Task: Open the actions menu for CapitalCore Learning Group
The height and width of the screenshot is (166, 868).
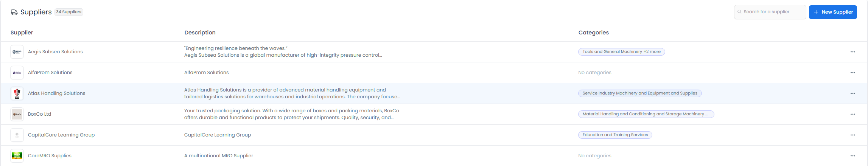Action: tap(852, 135)
